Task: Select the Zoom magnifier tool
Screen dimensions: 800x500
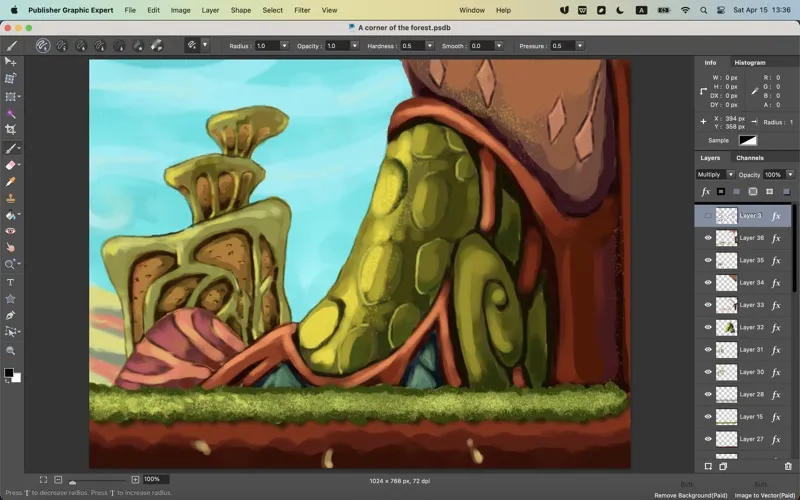Action: click(x=10, y=351)
